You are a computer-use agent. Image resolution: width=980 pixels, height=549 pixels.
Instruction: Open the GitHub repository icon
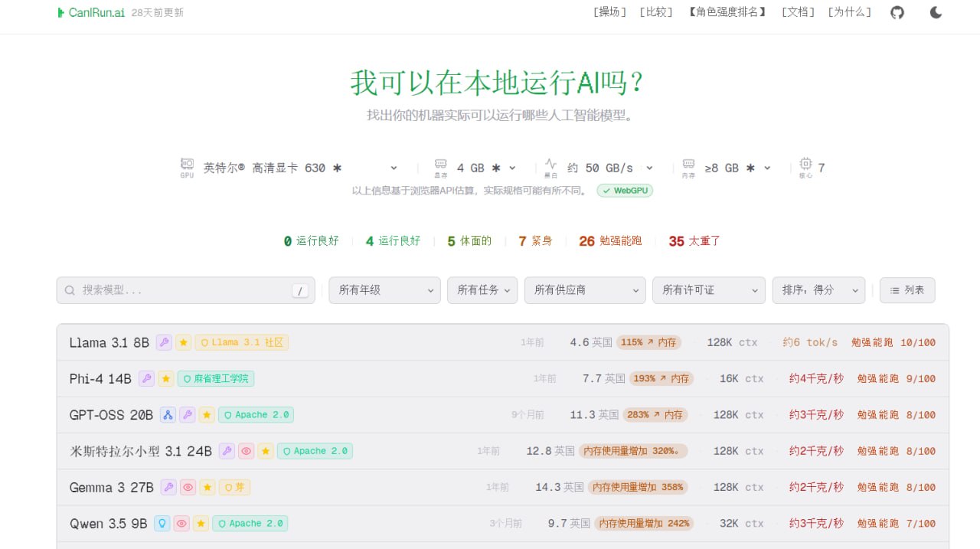(x=897, y=12)
